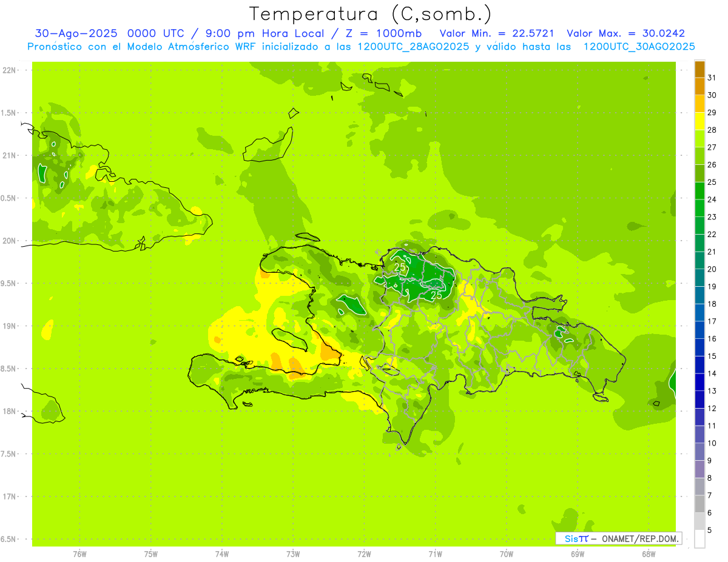This screenshot has width=728, height=562.
Task: Click the green legend swatch between 24 and 25
Action: point(699,191)
